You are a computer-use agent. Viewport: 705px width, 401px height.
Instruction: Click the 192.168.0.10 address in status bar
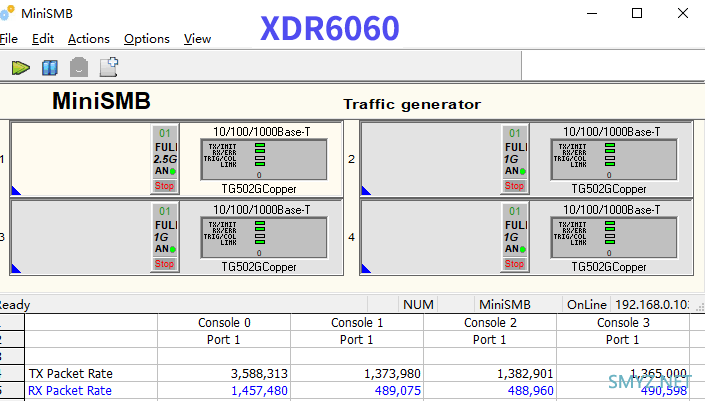click(652, 305)
